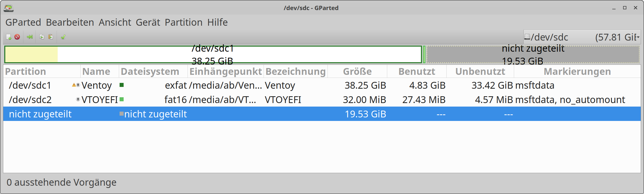The width and height of the screenshot is (644, 194).
Task: Create a new partition
Action: [8, 37]
